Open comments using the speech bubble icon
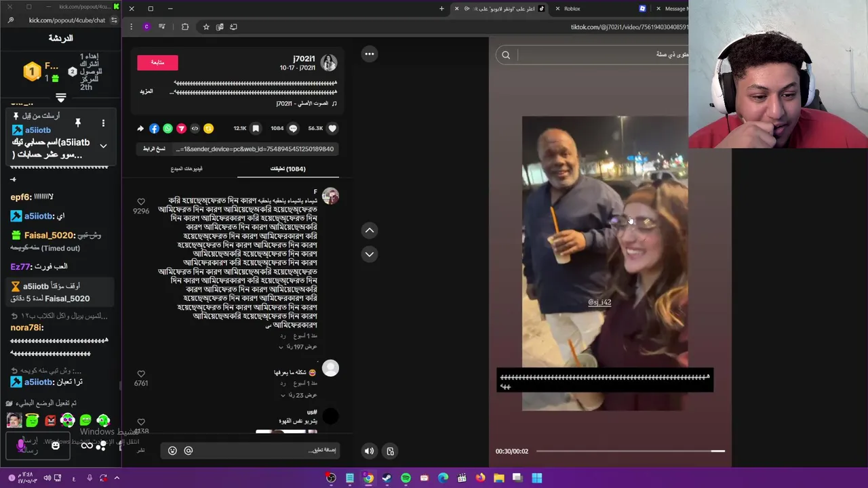 [x=293, y=128]
